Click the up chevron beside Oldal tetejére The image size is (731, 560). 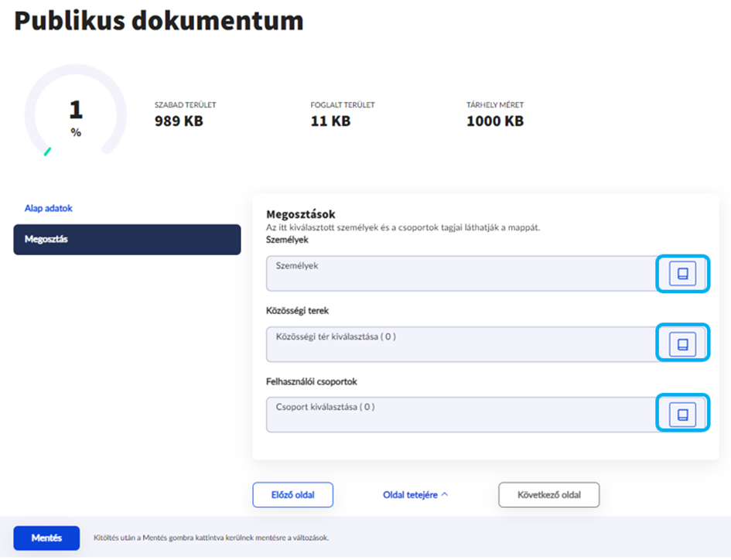[445, 495]
